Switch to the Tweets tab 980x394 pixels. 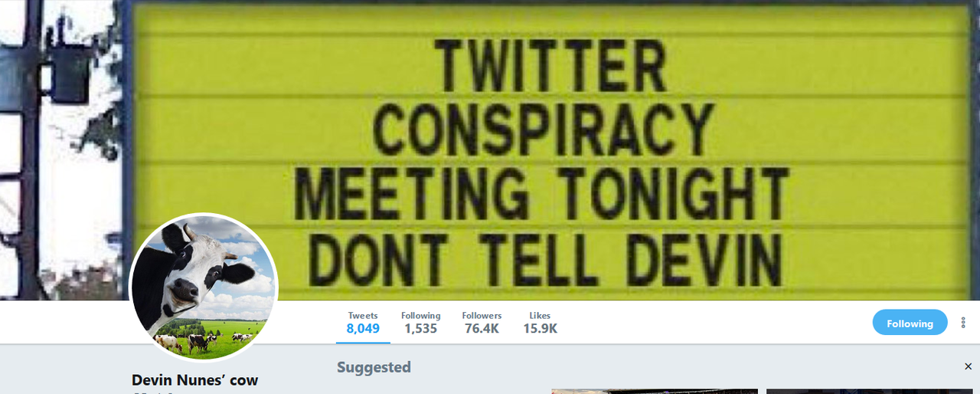363,323
